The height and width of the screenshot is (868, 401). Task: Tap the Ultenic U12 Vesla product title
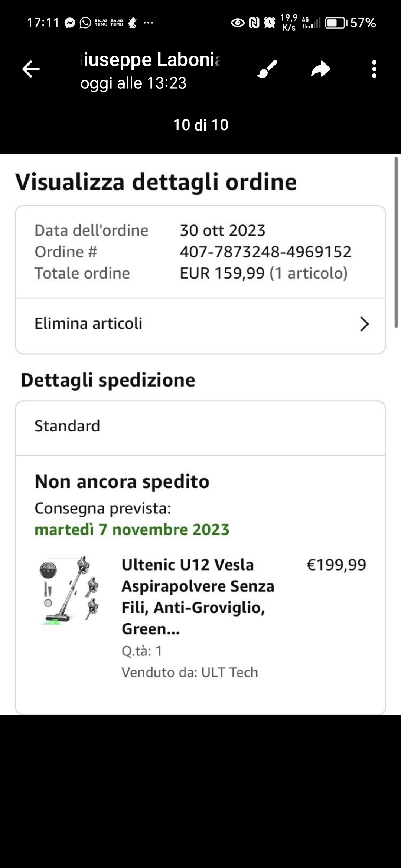(x=198, y=596)
